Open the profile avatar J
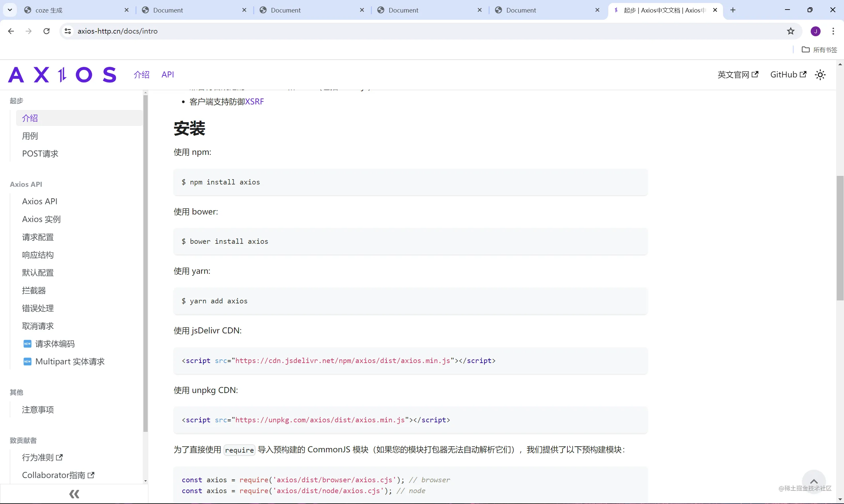 [815, 31]
